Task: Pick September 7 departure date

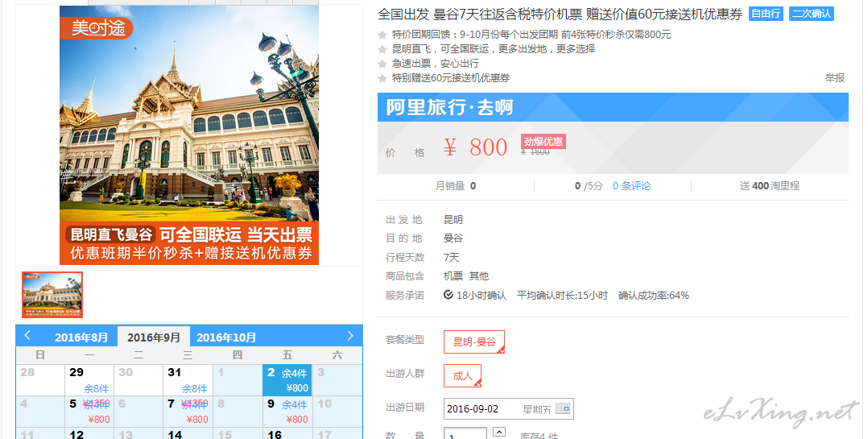Action: pyautogui.click(x=188, y=412)
